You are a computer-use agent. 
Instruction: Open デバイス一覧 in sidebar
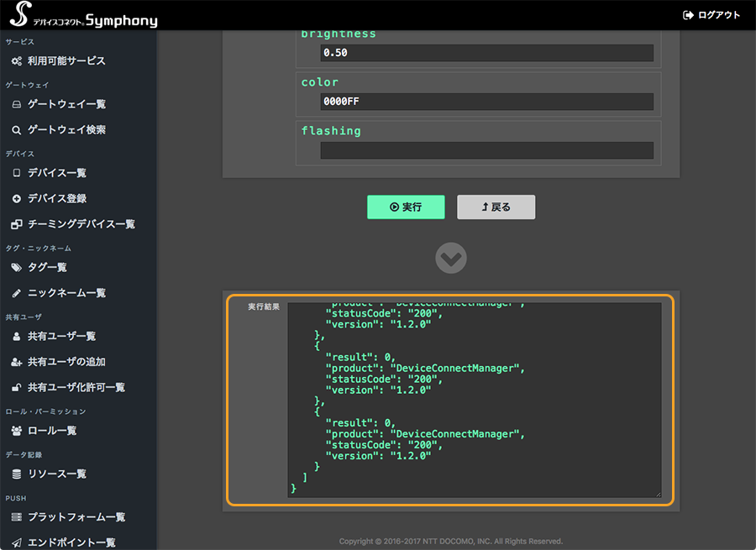click(57, 173)
